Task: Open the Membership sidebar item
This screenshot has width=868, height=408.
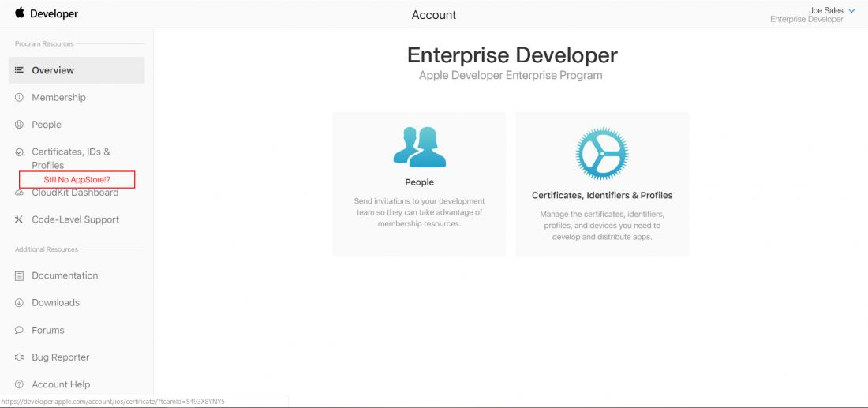Action: (x=58, y=97)
